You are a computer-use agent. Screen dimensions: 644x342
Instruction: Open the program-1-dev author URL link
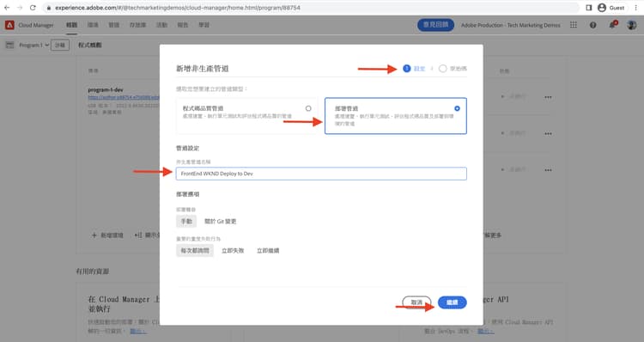point(124,97)
